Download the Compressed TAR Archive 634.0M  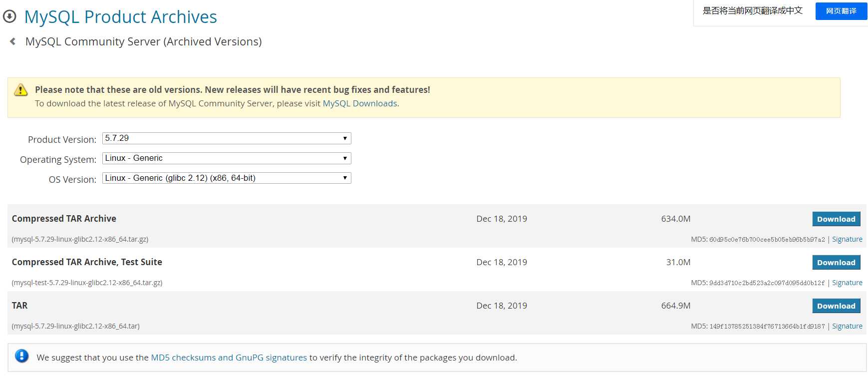[836, 219]
